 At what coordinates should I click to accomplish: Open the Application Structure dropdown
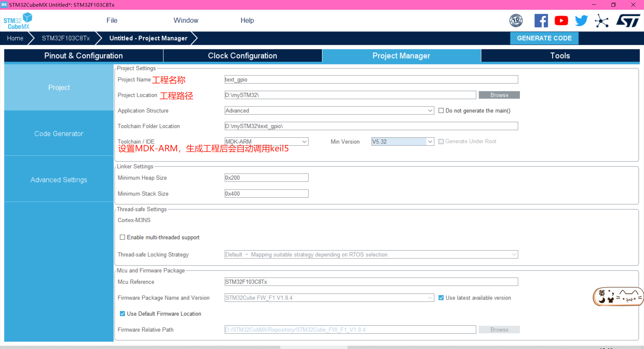(329, 110)
